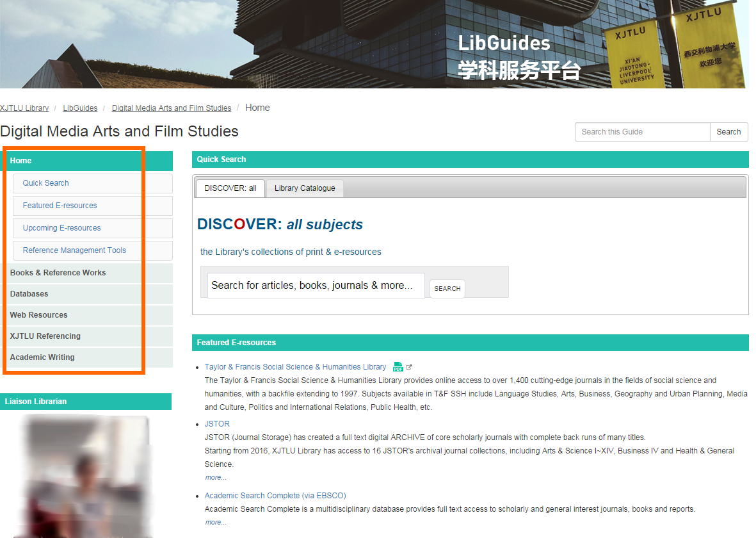756x538 pixels.
Task: Click the Quick Search section header
Action: tap(470, 159)
